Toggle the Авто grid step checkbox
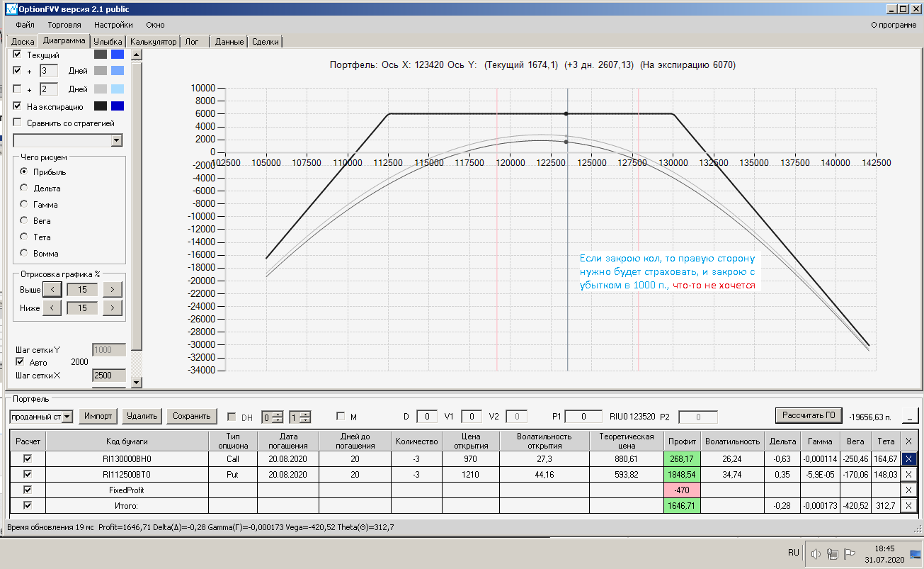The image size is (924, 569). (20, 362)
